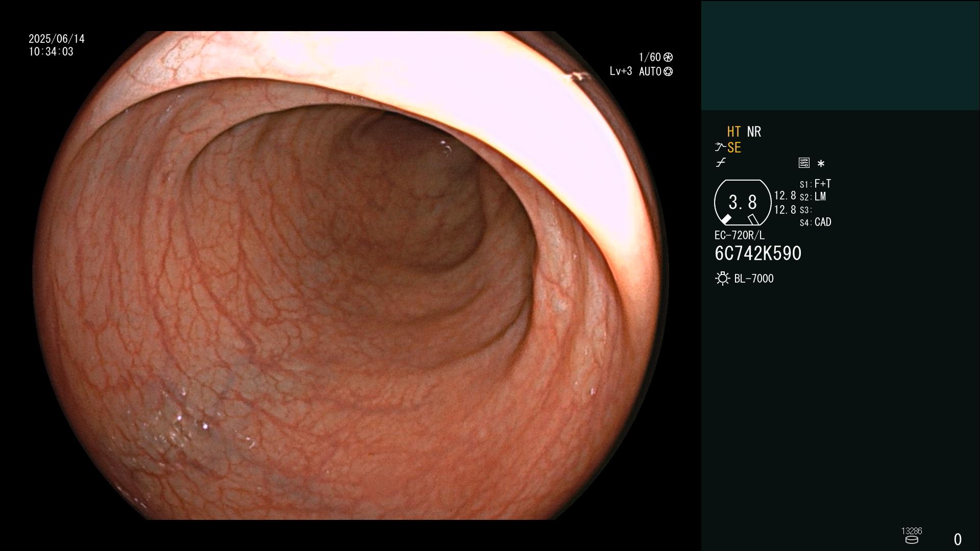
Task: Click the time stamp 10:34:03
Action: (51, 52)
